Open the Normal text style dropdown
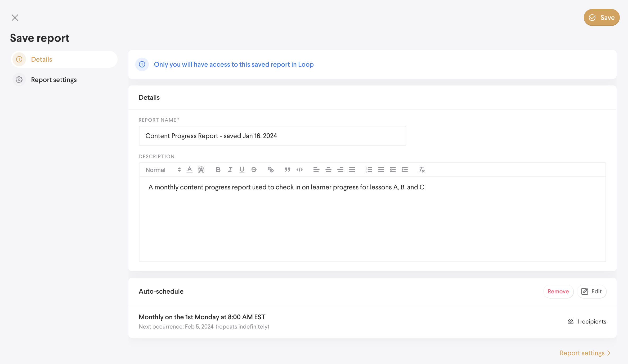 pyautogui.click(x=163, y=170)
